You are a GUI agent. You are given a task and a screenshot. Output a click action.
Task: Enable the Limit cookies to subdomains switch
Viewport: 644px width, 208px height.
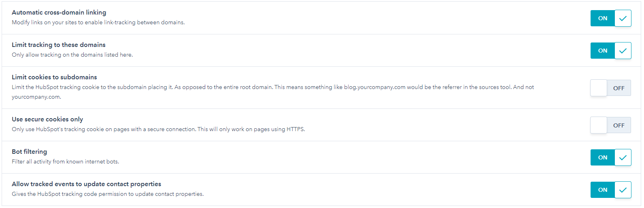(611, 88)
